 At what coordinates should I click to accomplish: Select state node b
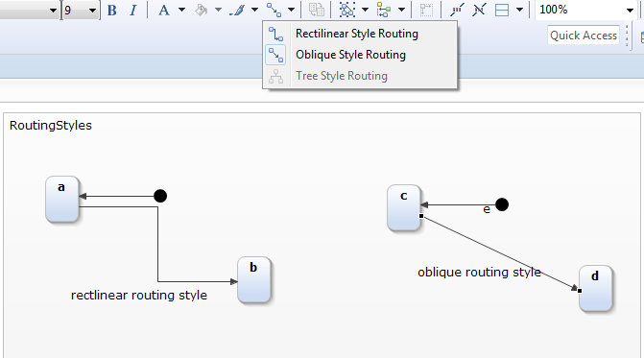pos(253,280)
